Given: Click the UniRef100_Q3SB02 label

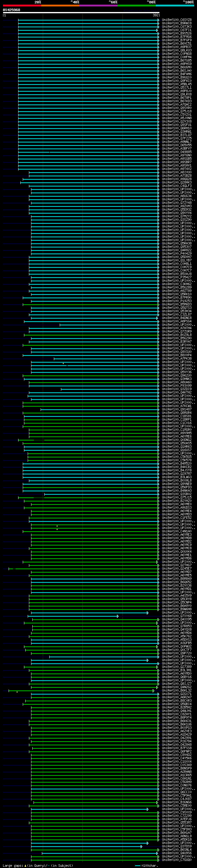Looking at the screenshot, I should (x=177, y=494).
